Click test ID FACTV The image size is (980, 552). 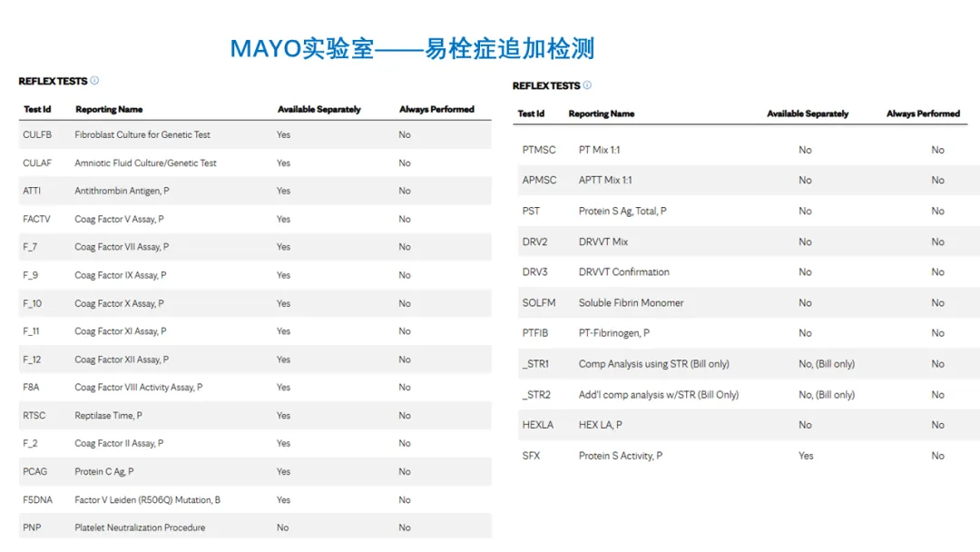point(37,219)
